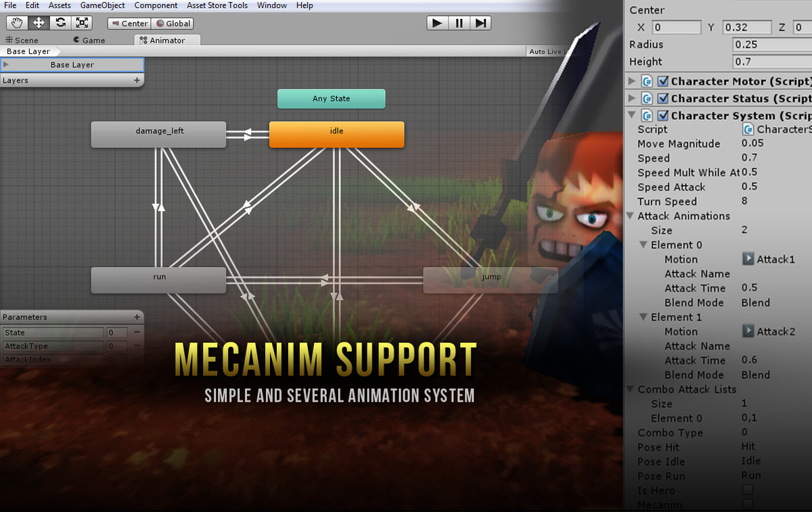
Task: Remove the State parameter with its minus icon
Action: [137, 332]
